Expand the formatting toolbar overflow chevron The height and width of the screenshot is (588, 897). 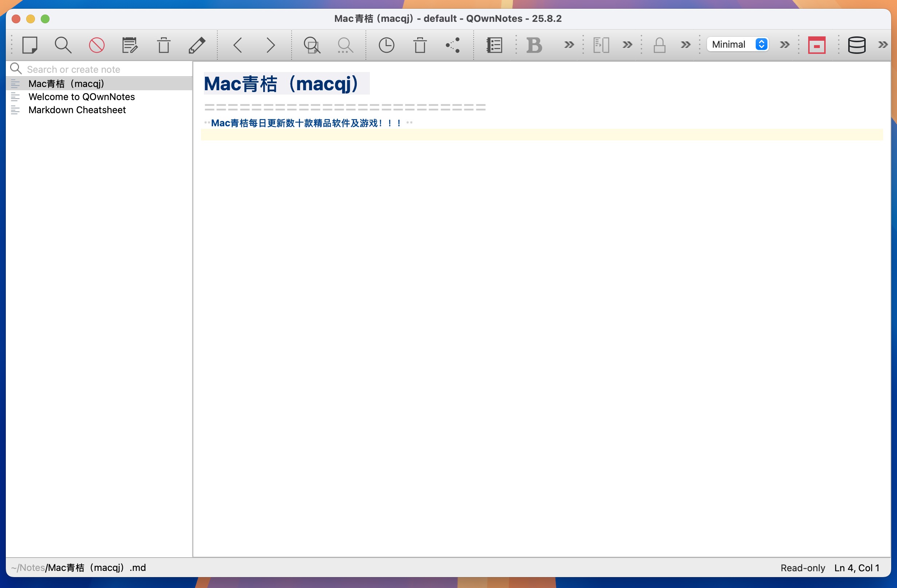[568, 44]
